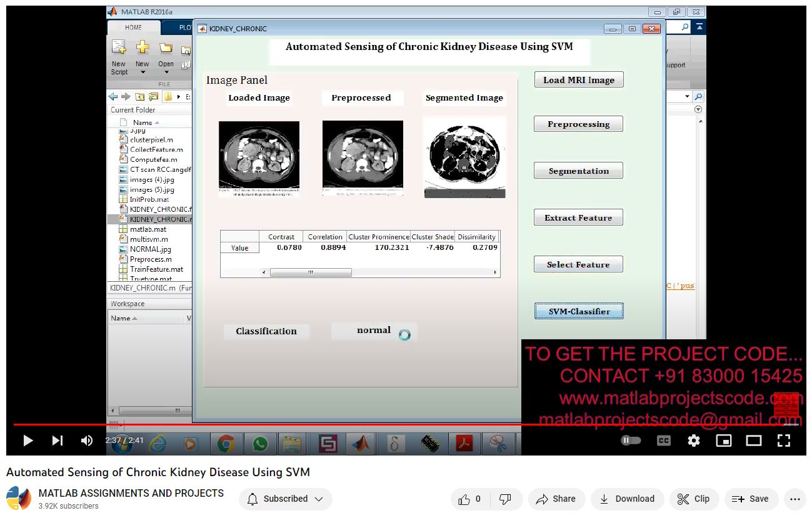Click the Internet Explorer taskbar icon
Screen dimensions: 812x518
point(157,444)
